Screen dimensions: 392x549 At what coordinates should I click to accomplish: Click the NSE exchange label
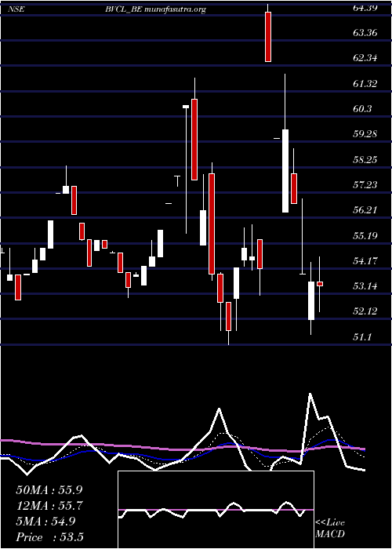coord(16,9)
